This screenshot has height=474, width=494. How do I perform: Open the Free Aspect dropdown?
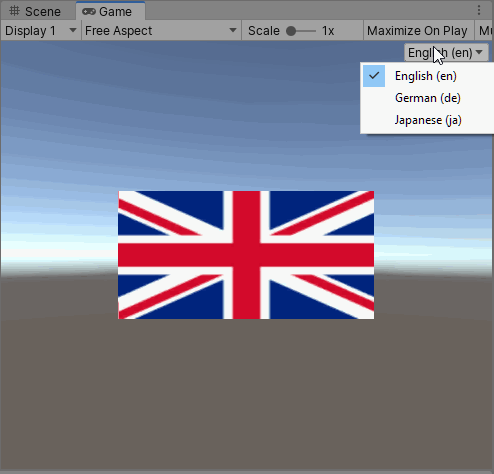pyautogui.click(x=161, y=31)
